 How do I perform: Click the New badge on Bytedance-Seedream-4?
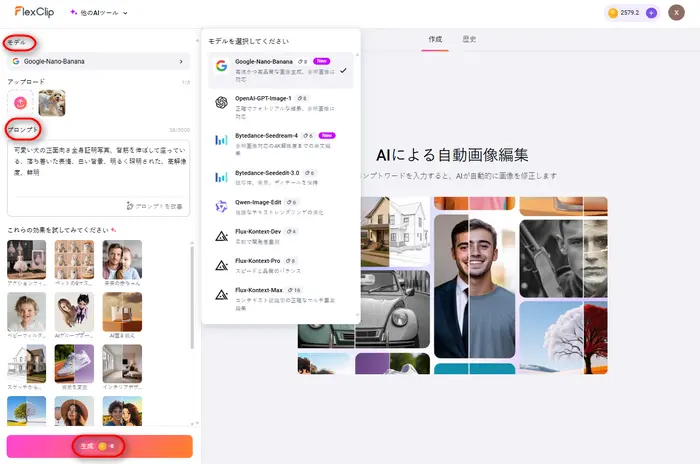pos(327,135)
